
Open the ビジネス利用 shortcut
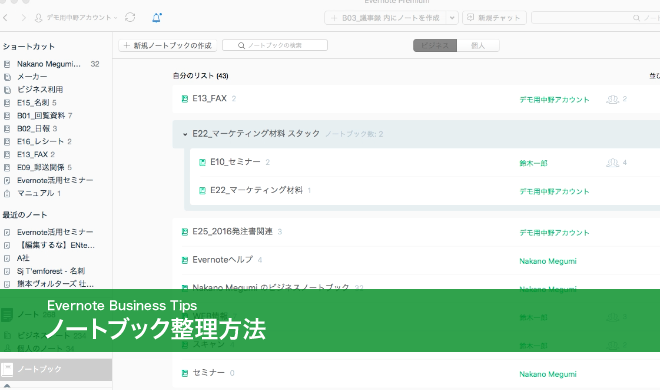(x=40, y=90)
